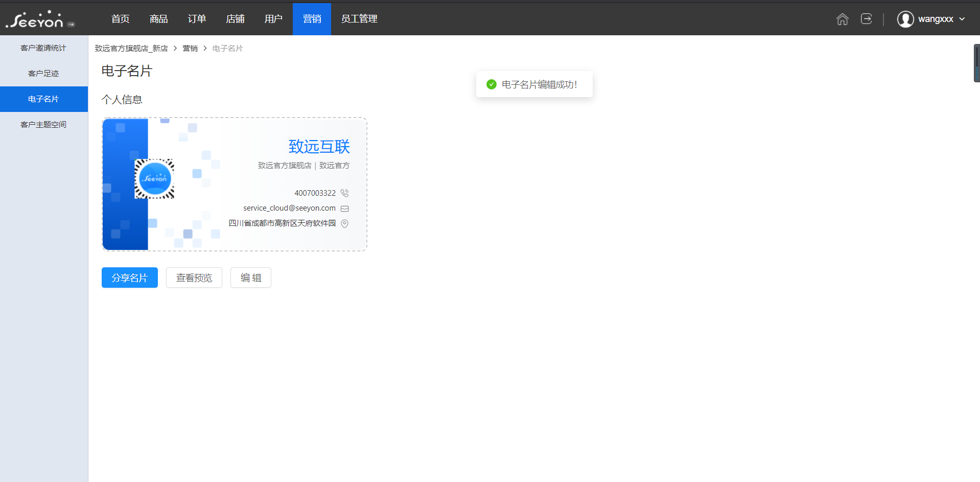Image resolution: width=980 pixels, height=482 pixels.
Task: Click the 分享名片 button
Action: tap(130, 278)
